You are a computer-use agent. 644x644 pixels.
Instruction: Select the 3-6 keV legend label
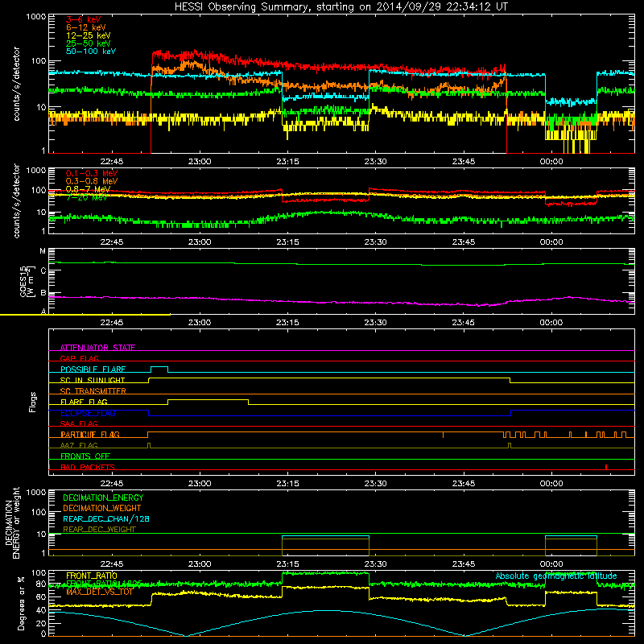(x=83, y=19)
